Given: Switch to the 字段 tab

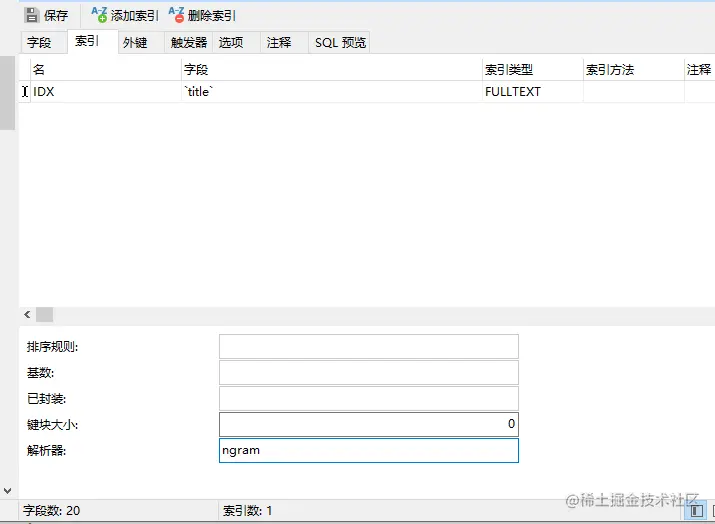Looking at the screenshot, I should pyautogui.click(x=44, y=42).
